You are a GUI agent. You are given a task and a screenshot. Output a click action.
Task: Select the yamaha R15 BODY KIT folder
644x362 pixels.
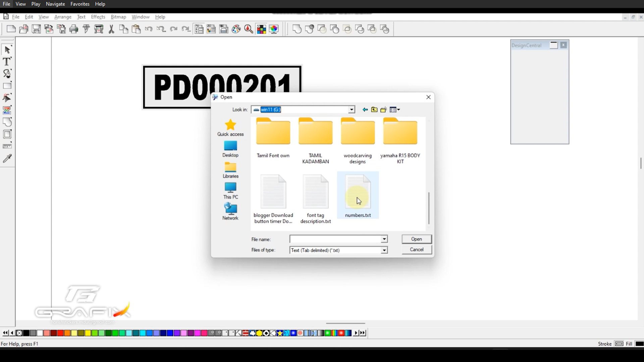(x=400, y=141)
